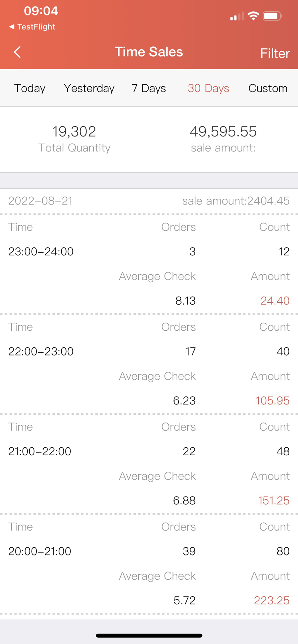Switch to the Today tab
The height and width of the screenshot is (644, 298).
coord(30,88)
